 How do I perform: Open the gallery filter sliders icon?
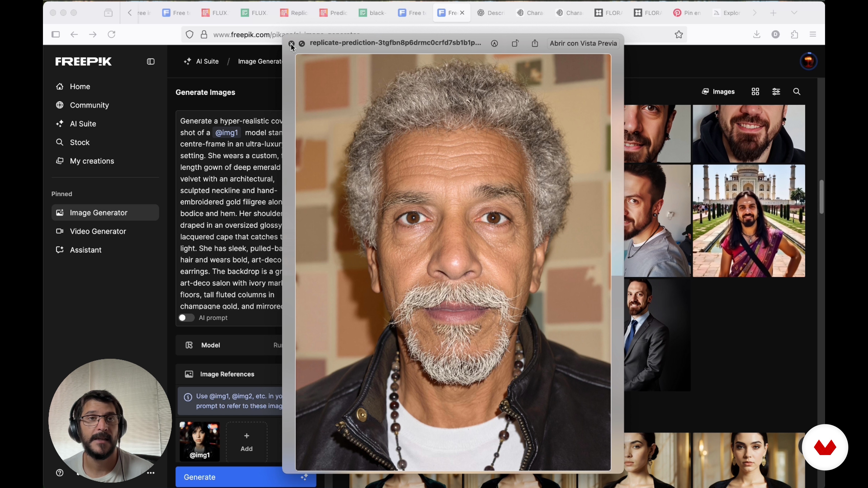point(776,91)
